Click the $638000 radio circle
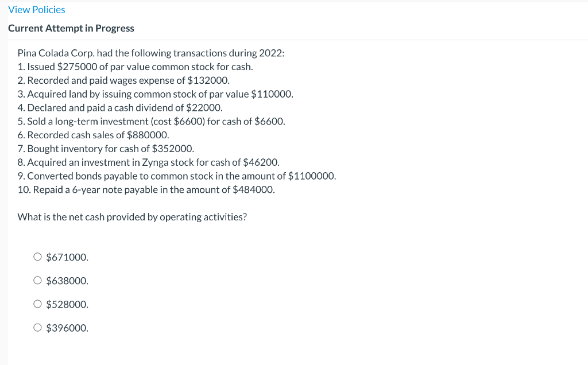588x365 pixels. click(37, 280)
